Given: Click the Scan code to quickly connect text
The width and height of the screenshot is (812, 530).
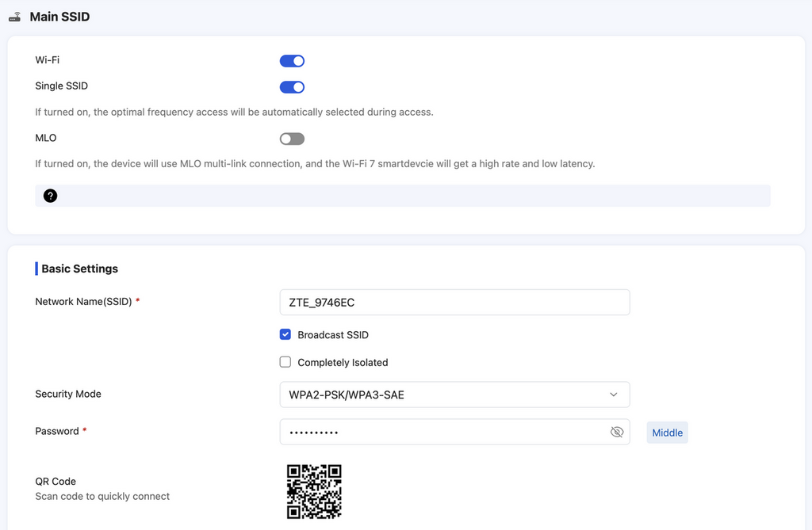Looking at the screenshot, I should (x=102, y=496).
